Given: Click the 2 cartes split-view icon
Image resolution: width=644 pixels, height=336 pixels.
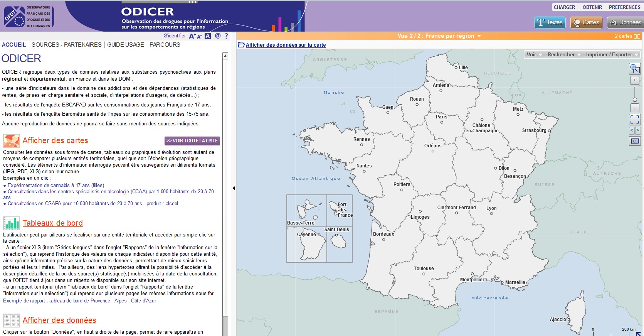Looking at the screenshot, I should pos(637,36).
